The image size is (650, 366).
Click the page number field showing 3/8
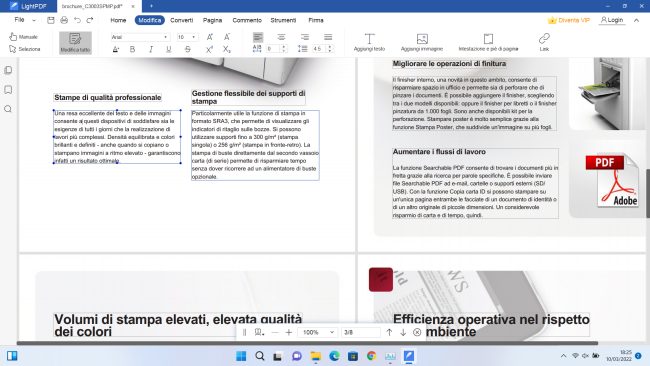[360, 332]
